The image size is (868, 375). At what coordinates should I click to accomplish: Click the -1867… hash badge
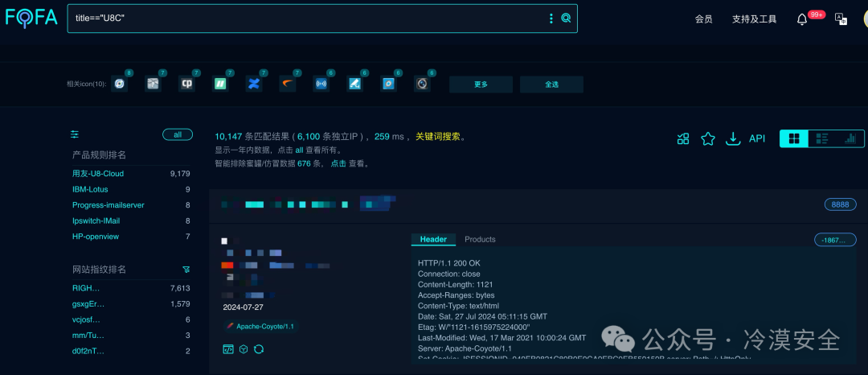(x=835, y=240)
